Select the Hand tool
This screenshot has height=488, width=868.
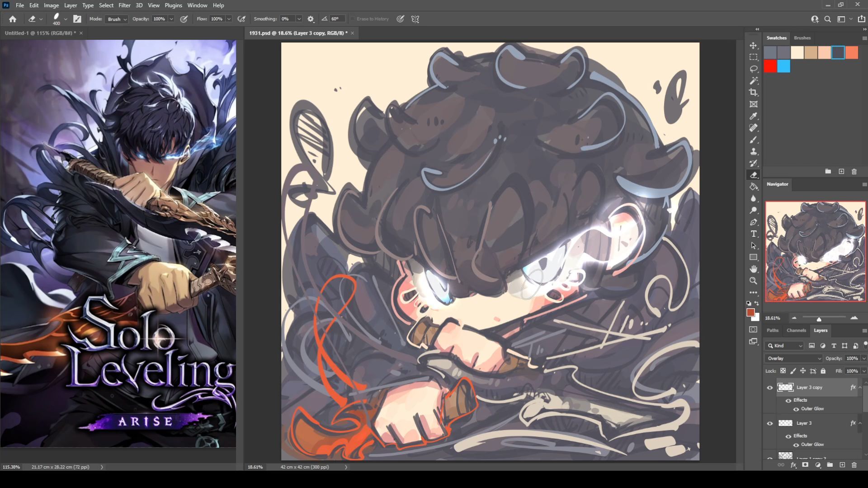pyautogui.click(x=753, y=269)
